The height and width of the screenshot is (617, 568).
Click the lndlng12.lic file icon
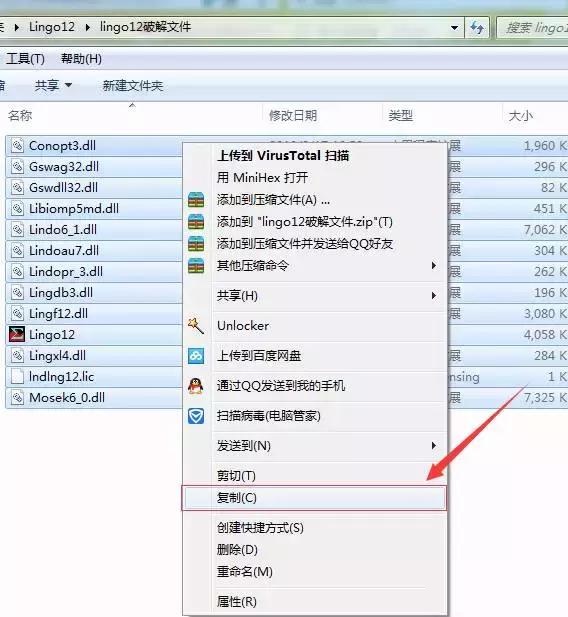tap(17, 376)
